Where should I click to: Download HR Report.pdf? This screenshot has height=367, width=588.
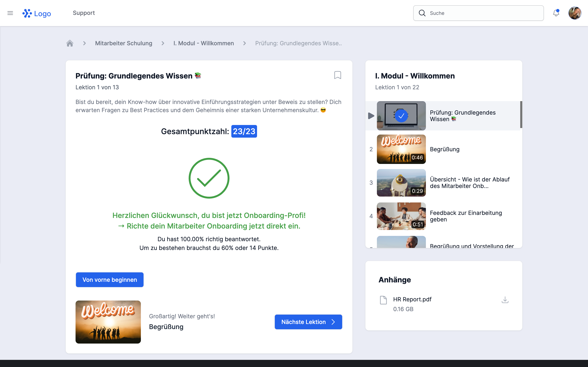click(505, 300)
